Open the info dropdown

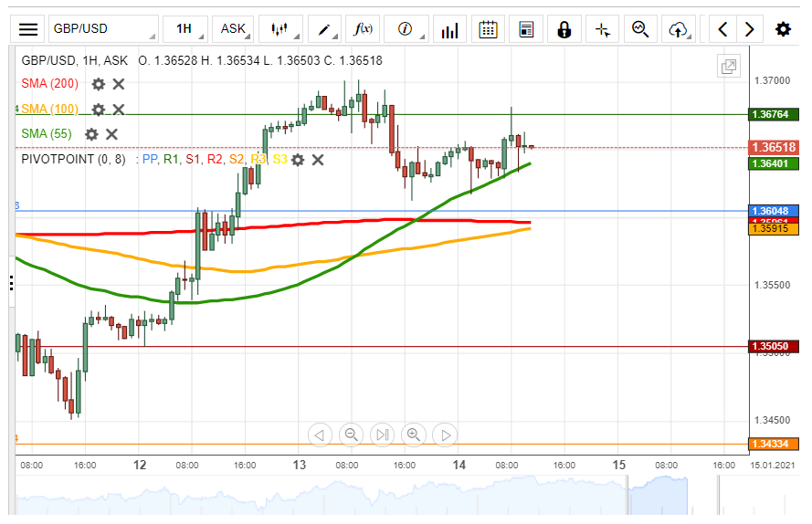(406, 29)
